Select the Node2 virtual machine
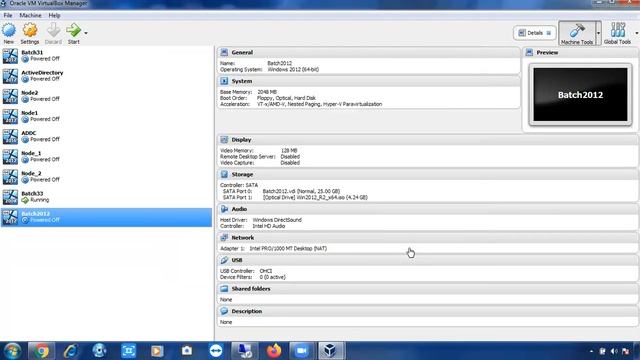The image size is (640, 360). point(106,96)
